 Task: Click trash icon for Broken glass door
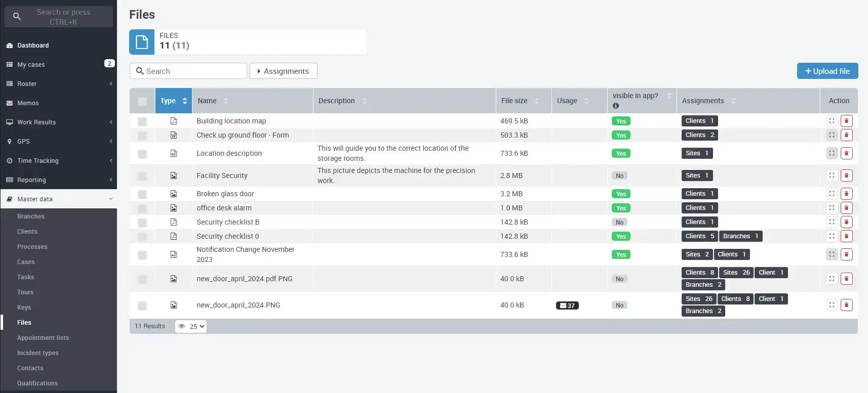tap(846, 194)
